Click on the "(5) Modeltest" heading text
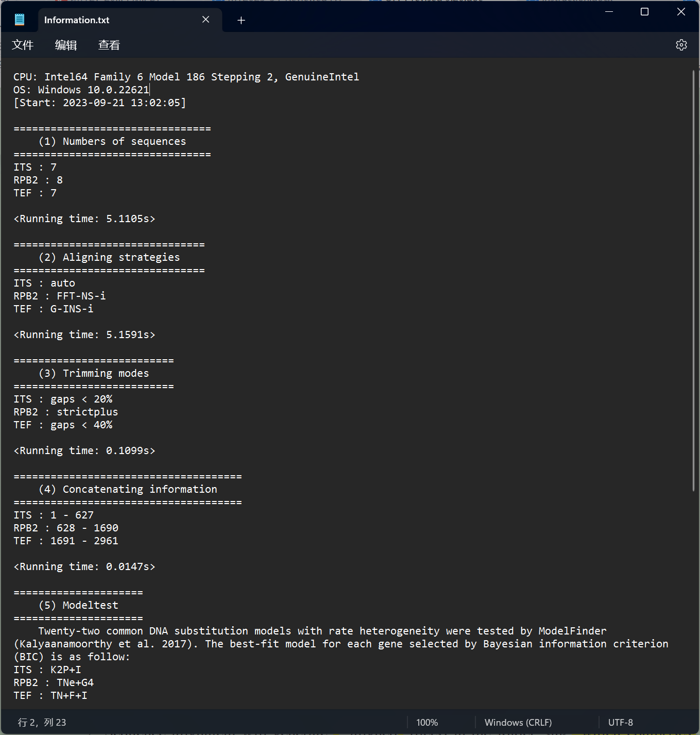 (78, 605)
